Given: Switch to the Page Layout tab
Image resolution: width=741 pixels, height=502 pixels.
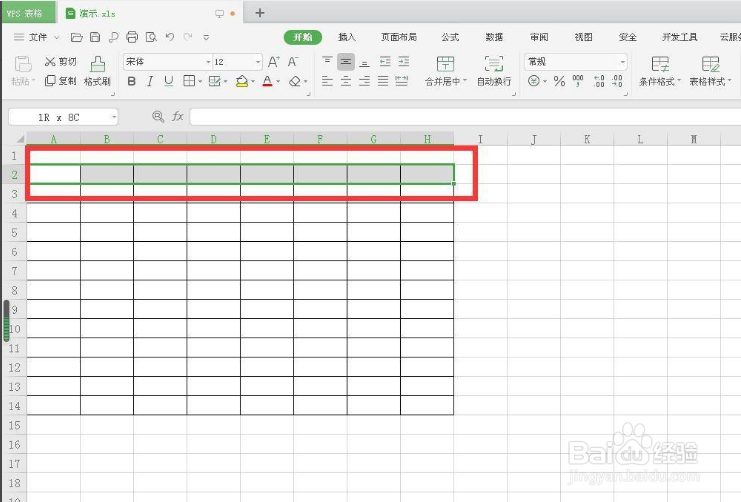Looking at the screenshot, I should pos(399,37).
